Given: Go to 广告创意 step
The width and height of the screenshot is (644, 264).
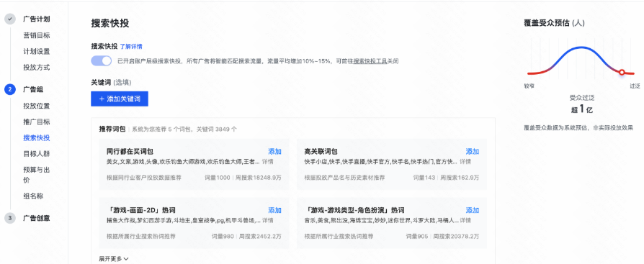Looking at the screenshot, I should point(37,218).
